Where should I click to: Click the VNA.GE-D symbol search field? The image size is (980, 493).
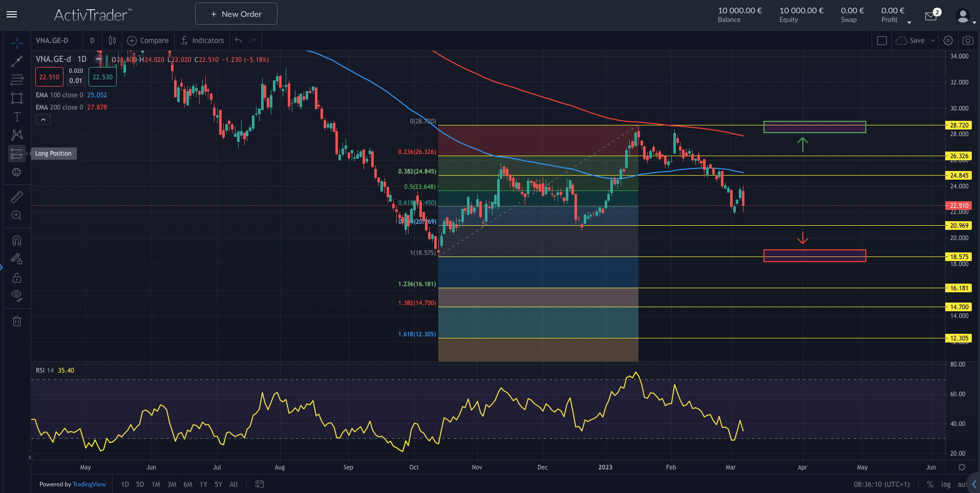point(52,40)
